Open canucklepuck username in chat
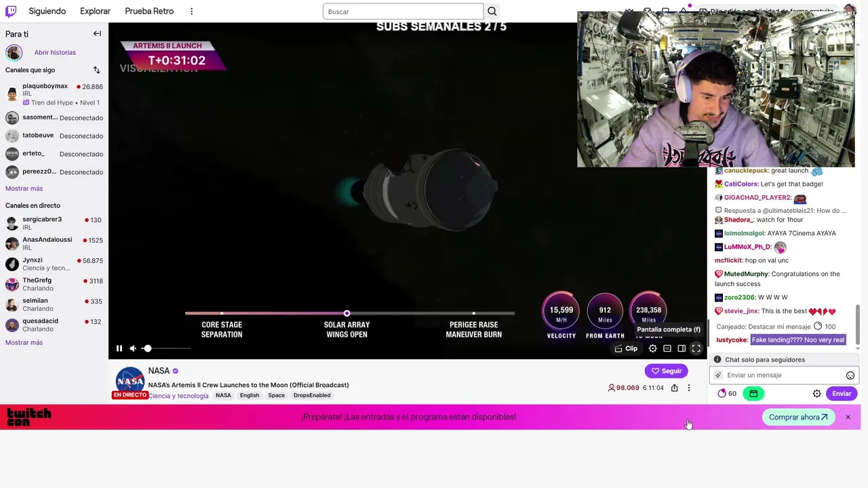 pyautogui.click(x=746, y=171)
